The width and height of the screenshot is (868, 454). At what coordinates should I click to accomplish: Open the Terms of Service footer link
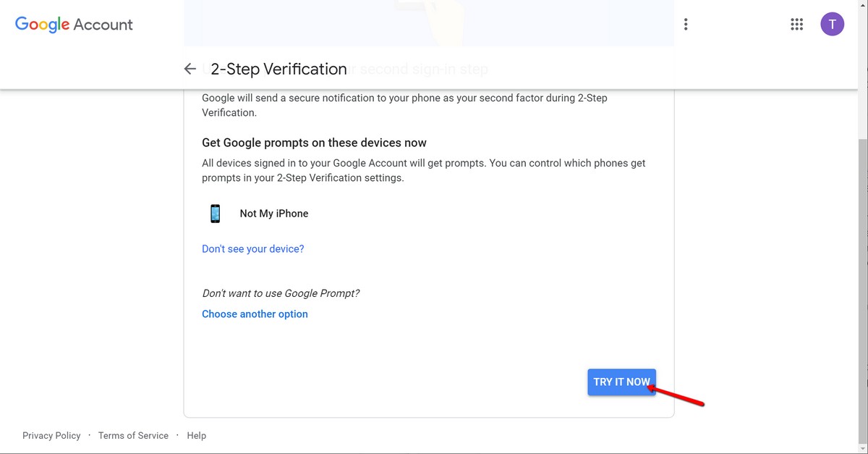tap(133, 436)
